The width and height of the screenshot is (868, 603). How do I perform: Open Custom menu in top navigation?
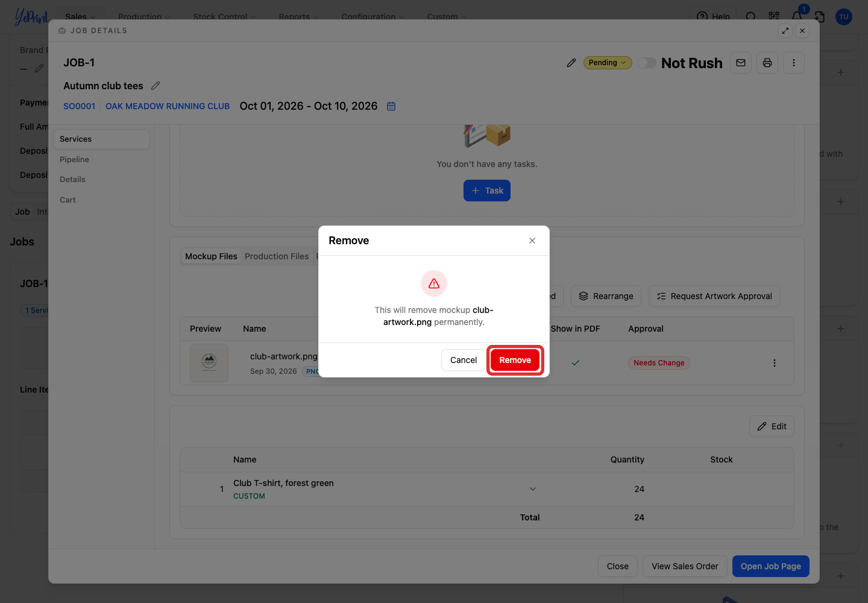pos(447,16)
